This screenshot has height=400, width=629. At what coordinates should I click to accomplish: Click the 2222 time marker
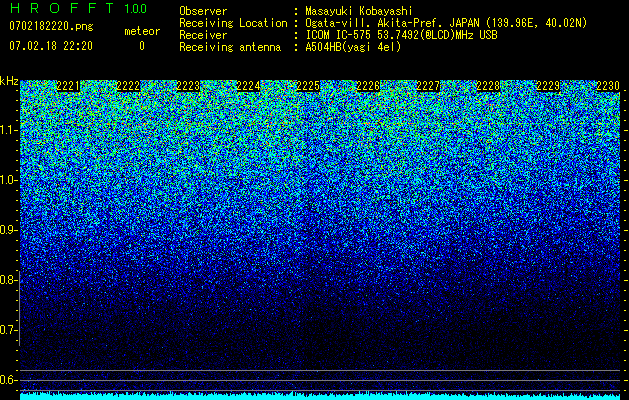click(x=128, y=86)
